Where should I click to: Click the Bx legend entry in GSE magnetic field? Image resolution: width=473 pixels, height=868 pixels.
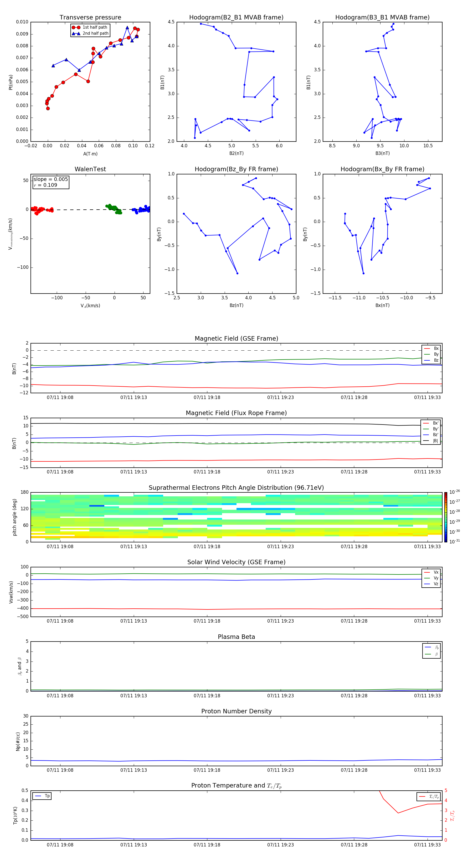(x=431, y=349)
